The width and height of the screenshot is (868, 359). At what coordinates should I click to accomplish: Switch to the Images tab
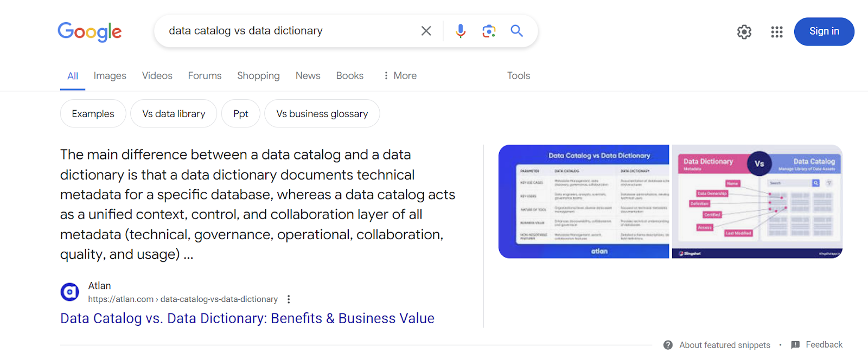(110, 76)
